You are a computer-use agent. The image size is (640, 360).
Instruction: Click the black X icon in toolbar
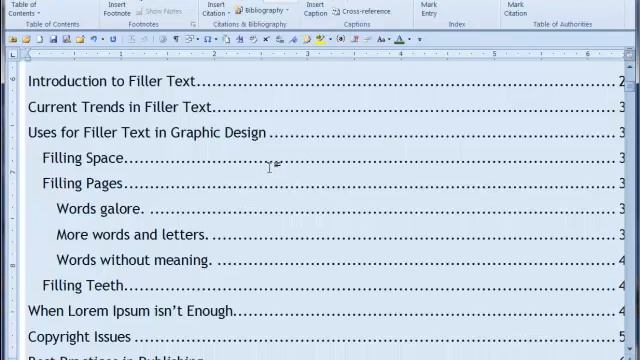[266, 40]
